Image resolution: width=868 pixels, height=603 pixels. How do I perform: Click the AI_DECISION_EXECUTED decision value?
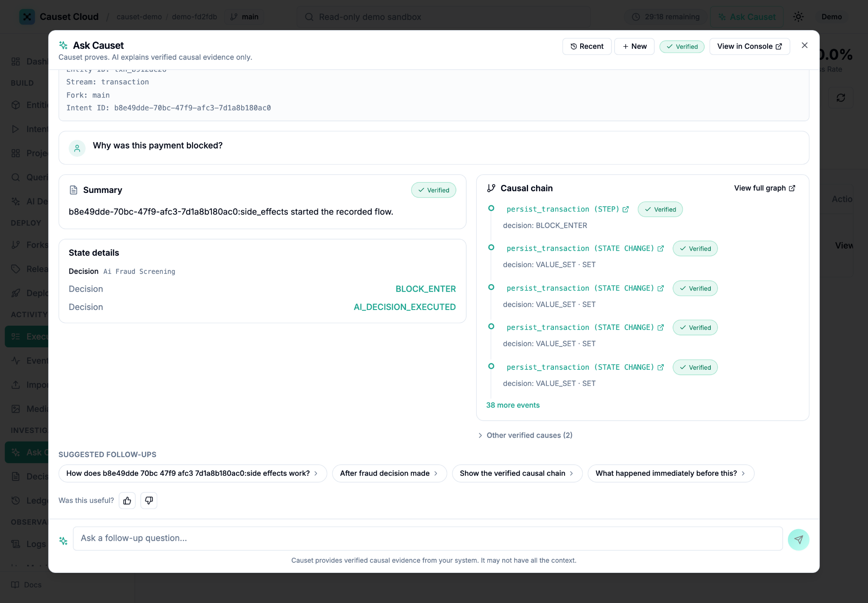[405, 307]
